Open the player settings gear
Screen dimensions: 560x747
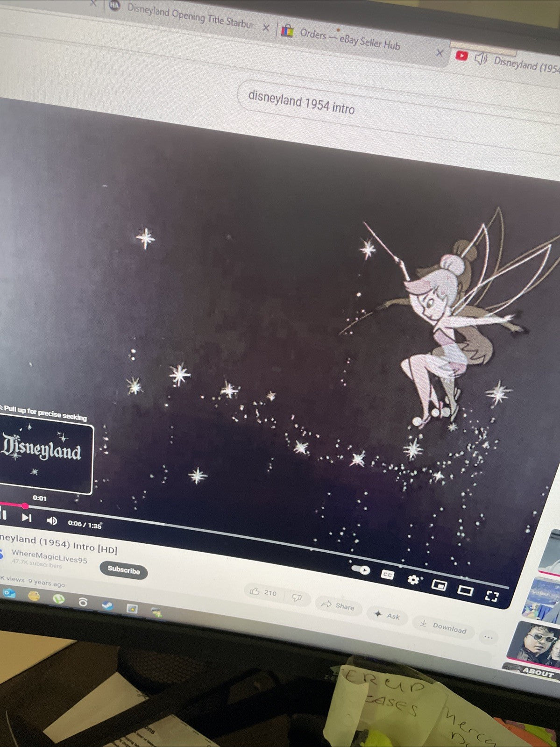413,579
